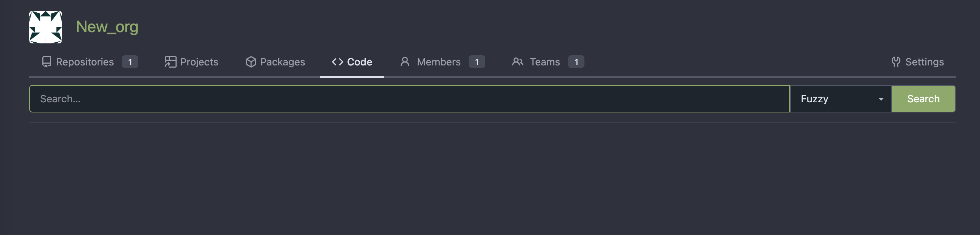Select the Code tab
Screen dimensions: 980x235
pyautogui.click(x=352, y=62)
